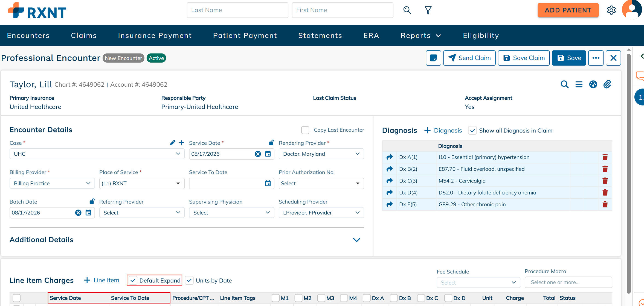Open the Batch Date calendar picker
The height and width of the screenshot is (306, 644).
(88, 213)
